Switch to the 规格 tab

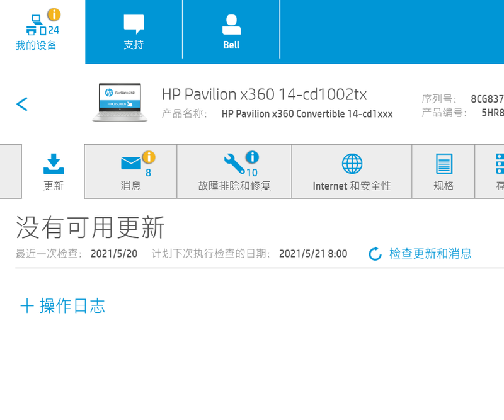(x=444, y=171)
